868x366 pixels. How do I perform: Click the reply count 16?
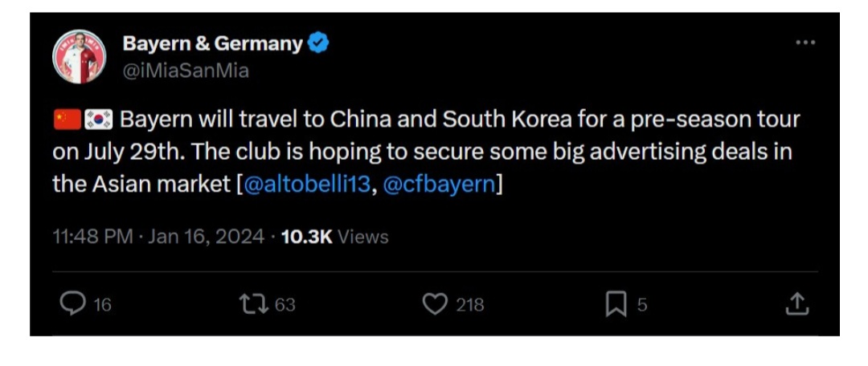coord(102,305)
